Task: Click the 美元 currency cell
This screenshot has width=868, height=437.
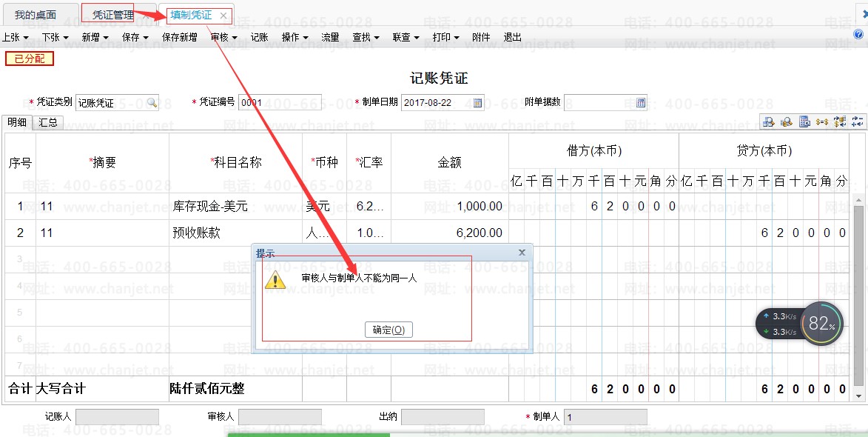Action: (x=324, y=207)
